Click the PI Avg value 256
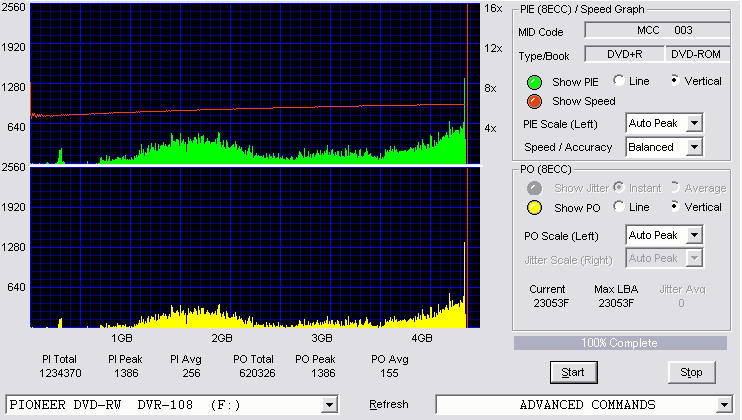The height and width of the screenshot is (420, 742). click(x=191, y=373)
